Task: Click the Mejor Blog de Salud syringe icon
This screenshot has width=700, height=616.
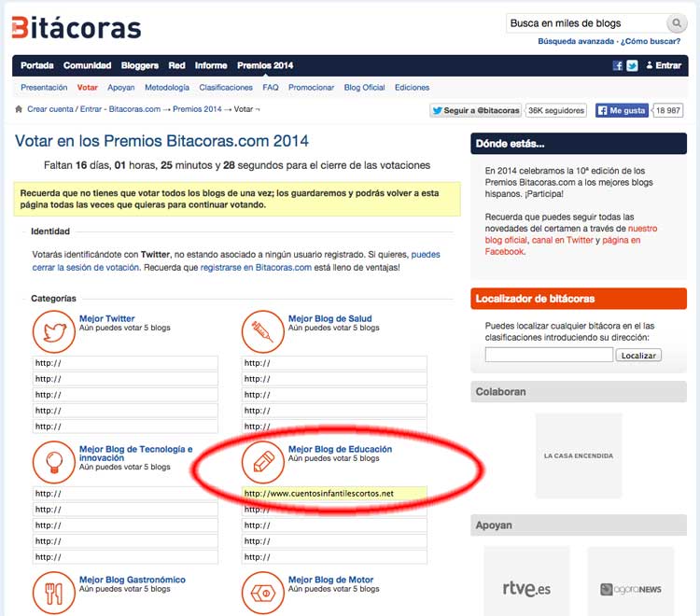Action: click(x=262, y=331)
